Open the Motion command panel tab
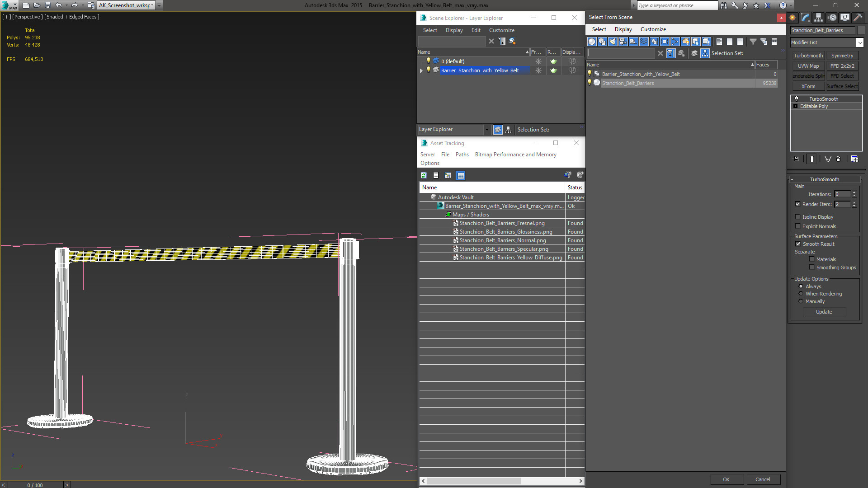This screenshot has width=868, height=488. (x=832, y=18)
